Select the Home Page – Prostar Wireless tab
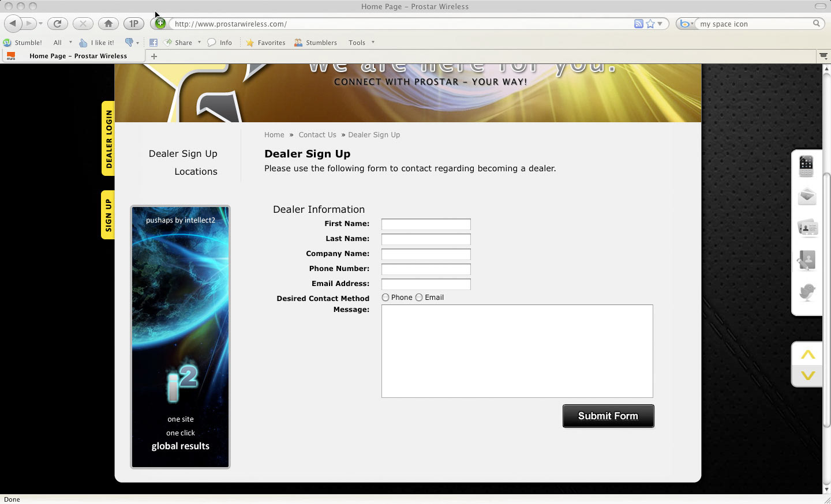The image size is (831, 504). (74, 56)
